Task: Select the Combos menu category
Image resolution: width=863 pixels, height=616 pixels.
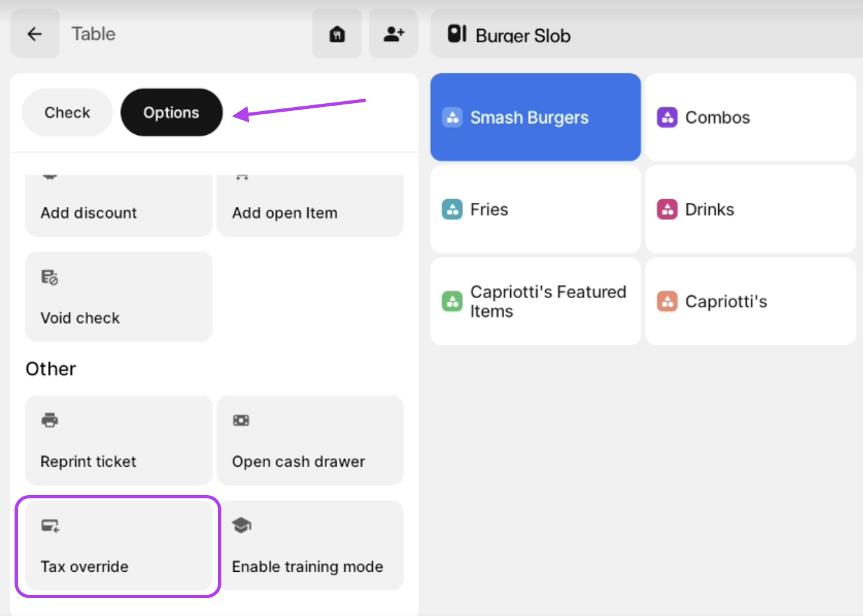Action: [x=750, y=118]
